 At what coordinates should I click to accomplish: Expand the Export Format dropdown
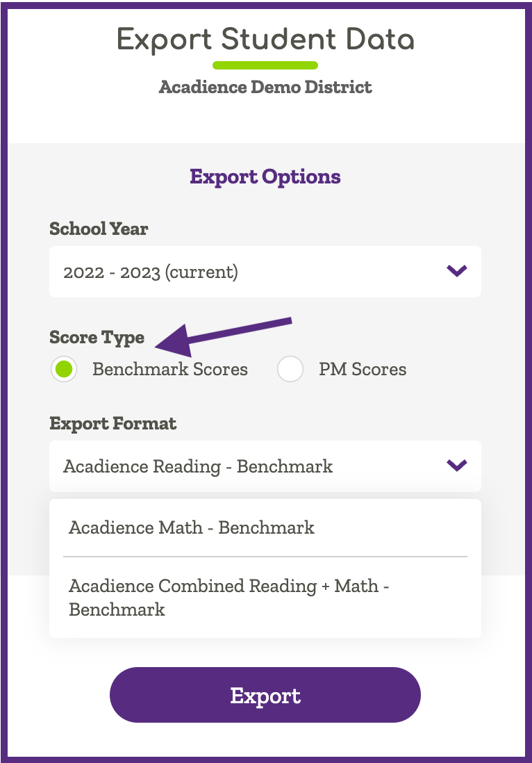(x=265, y=466)
